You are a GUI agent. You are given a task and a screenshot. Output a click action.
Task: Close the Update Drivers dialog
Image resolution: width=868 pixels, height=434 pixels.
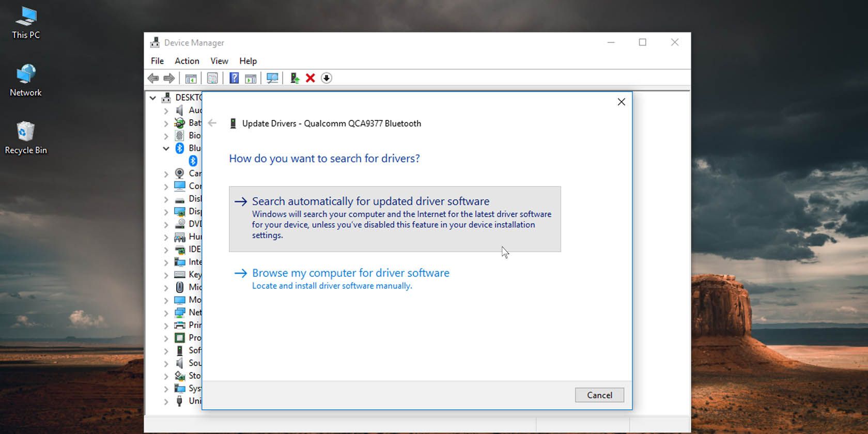click(x=621, y=102)
